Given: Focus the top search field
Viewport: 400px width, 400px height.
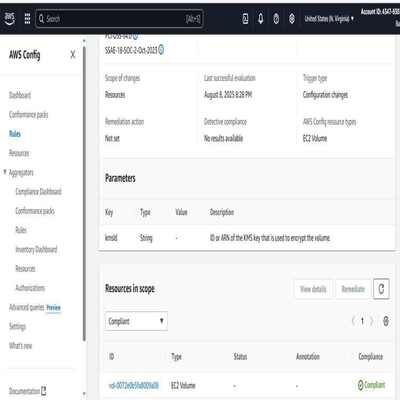Looking at the screenshot, I should pyautogui.click(x=119, y=19).
